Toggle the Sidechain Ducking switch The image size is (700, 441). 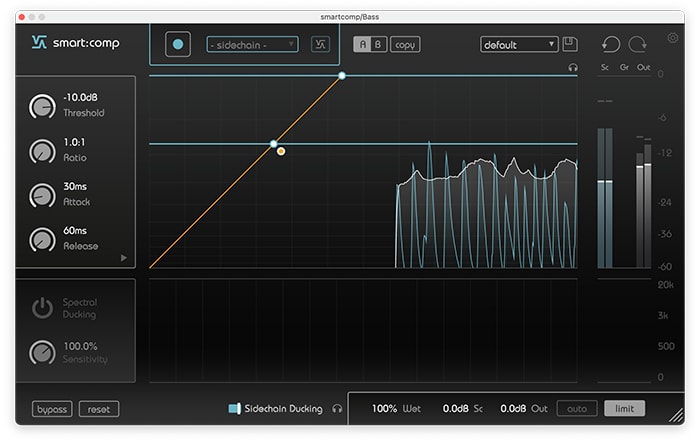tap(234, 408)
